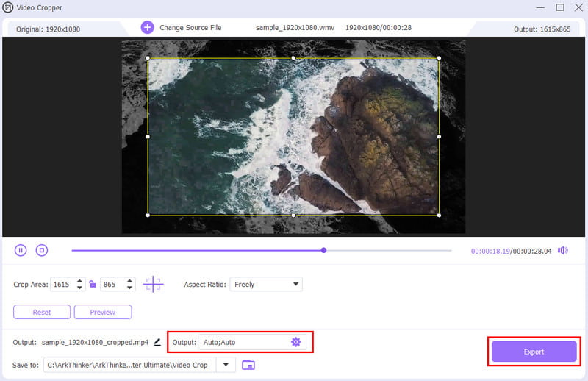Viewport: 588px width, 381px height.
Task: Click the Video Cropper app logo icon
Action: click(7, 7)
